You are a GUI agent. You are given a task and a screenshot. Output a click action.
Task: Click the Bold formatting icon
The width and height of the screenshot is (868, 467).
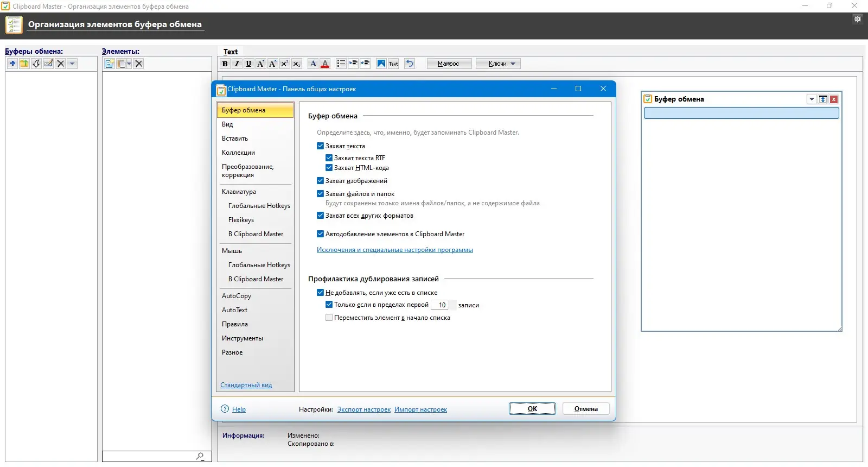pyautogui.click(x=225, y=64)
